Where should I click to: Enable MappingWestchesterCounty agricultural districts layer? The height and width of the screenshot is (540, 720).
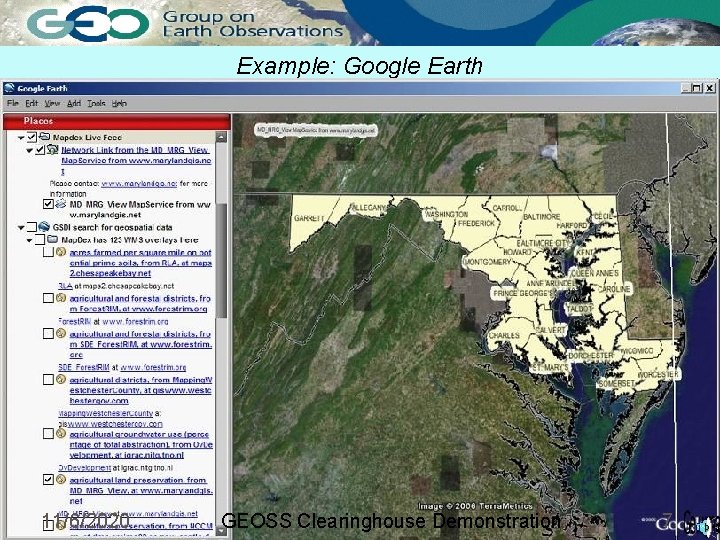[48, 379]
